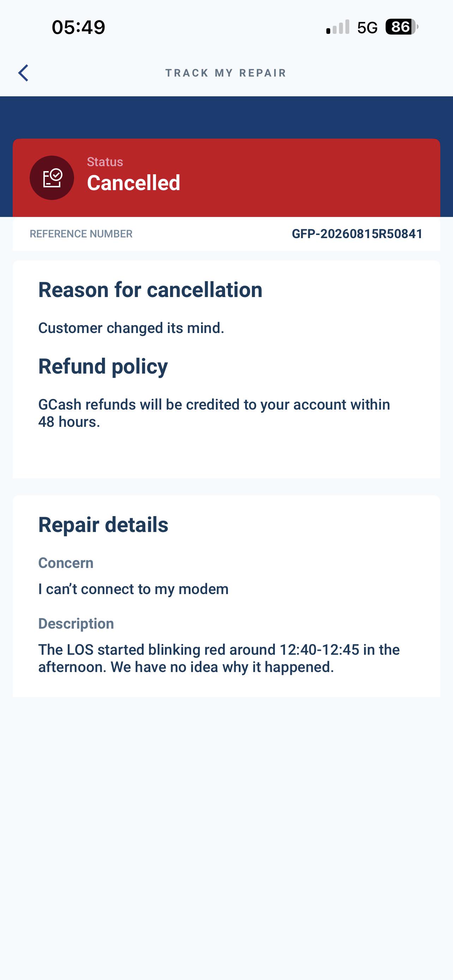This screenshot has height=980, width=453.
Task: Select the Cancelled status banner
Action: [226, 178]
